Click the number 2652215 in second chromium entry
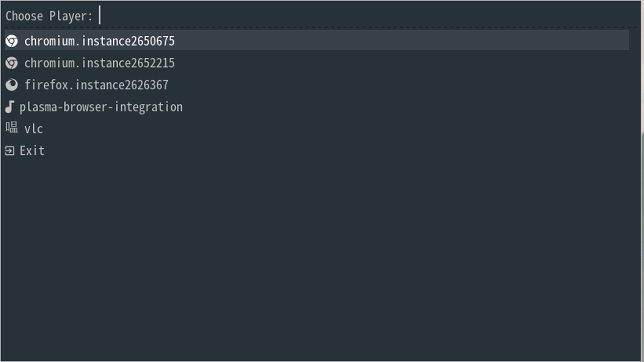Screen dimensions: 644x362 (x=150, y=63)
